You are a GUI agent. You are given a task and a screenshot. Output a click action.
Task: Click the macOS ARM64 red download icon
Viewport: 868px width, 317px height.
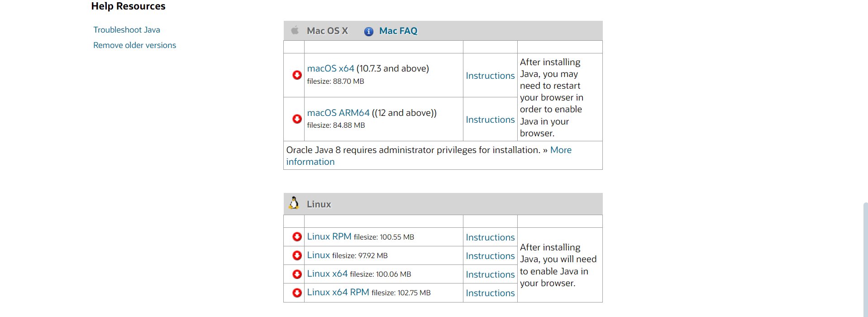tap(297, 119)
